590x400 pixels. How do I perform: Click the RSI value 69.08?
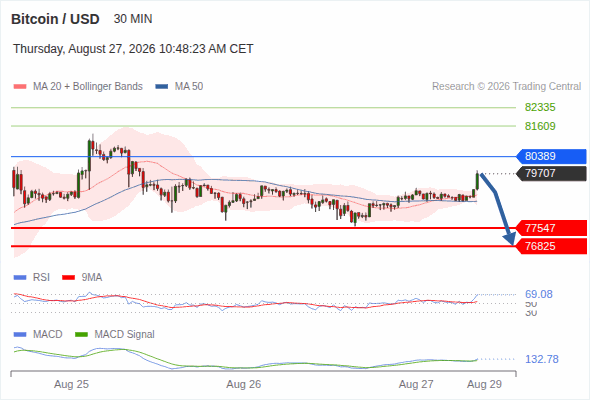click(x=539, y=294)
